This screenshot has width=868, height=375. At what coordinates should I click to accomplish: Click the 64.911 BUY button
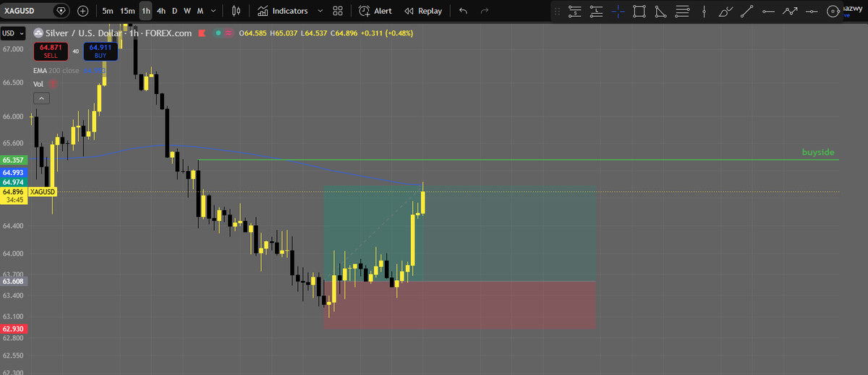point(101,51)
